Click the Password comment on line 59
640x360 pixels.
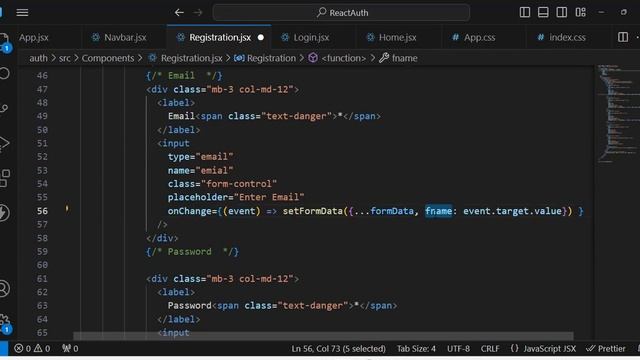(192, 252)
